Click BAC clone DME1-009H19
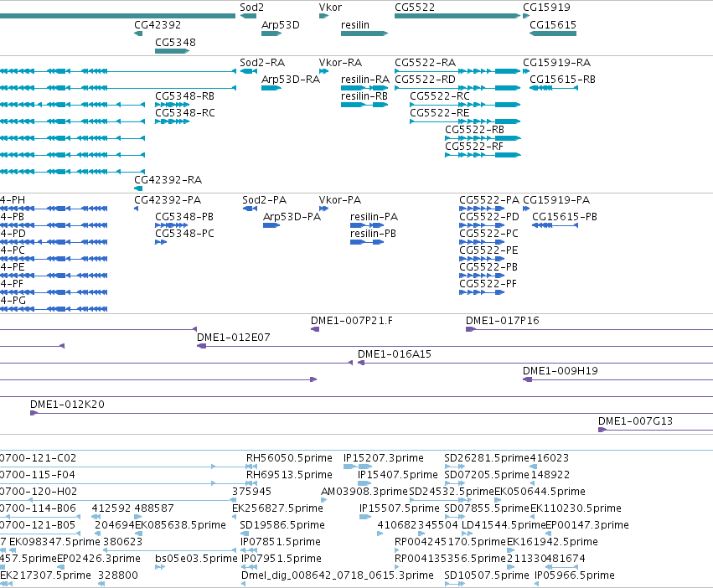This screenshot has height=588, width=713. click(561, 371)
